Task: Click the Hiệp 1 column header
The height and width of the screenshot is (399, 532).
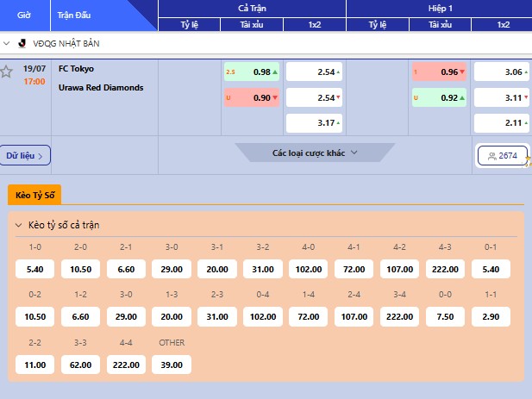Action: pyautogui.click(x=440, y=8)
